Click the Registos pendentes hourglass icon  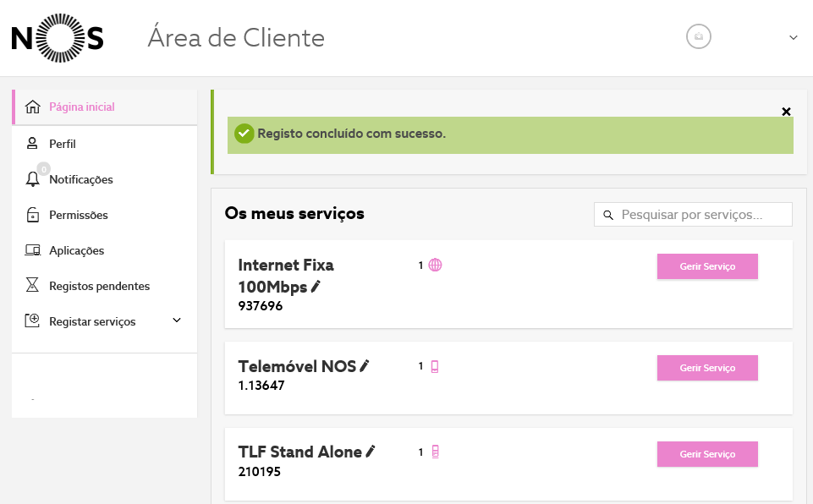33,286
